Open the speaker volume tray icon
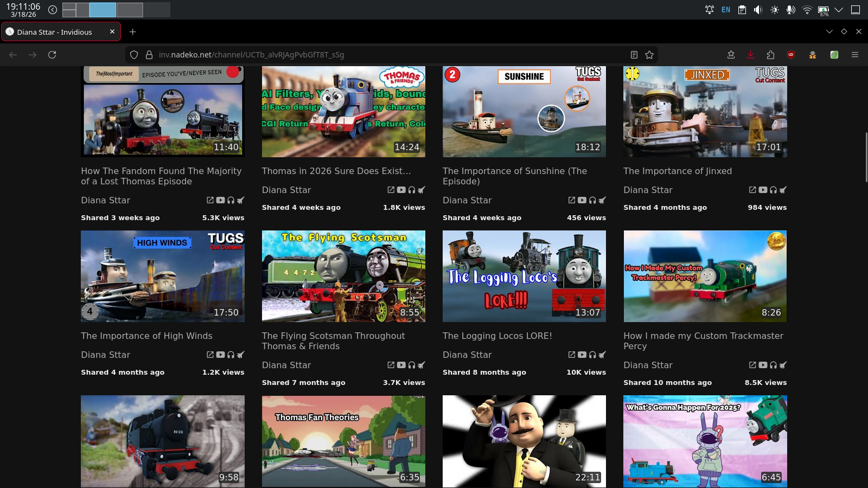Screen dimensions: 868x488 (x=758, y=10)
